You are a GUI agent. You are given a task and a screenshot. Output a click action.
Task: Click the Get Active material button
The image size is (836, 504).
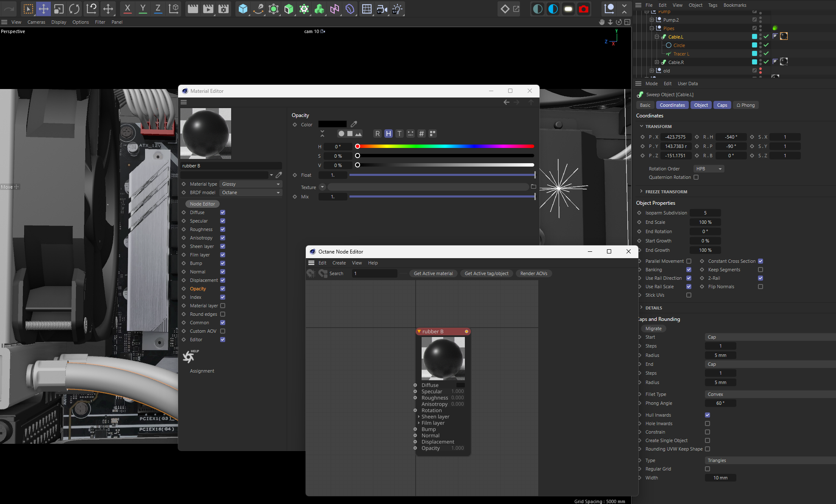pos(433,273)
